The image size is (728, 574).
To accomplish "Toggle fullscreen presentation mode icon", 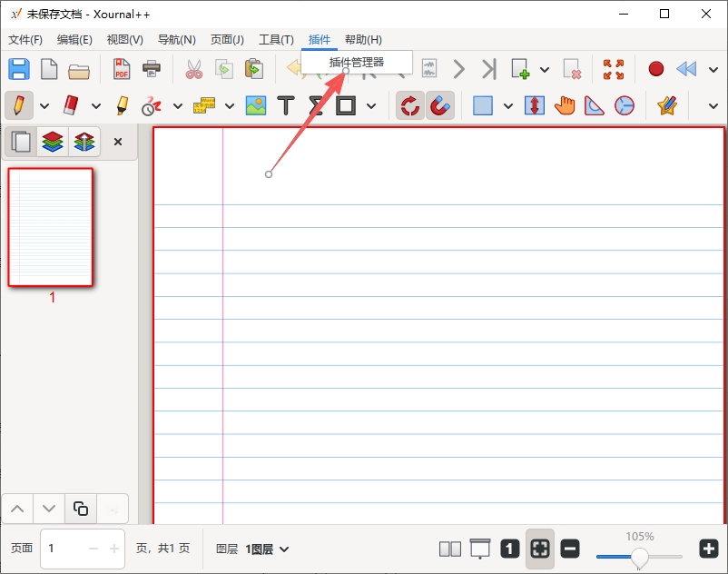I will click(614, 69).
